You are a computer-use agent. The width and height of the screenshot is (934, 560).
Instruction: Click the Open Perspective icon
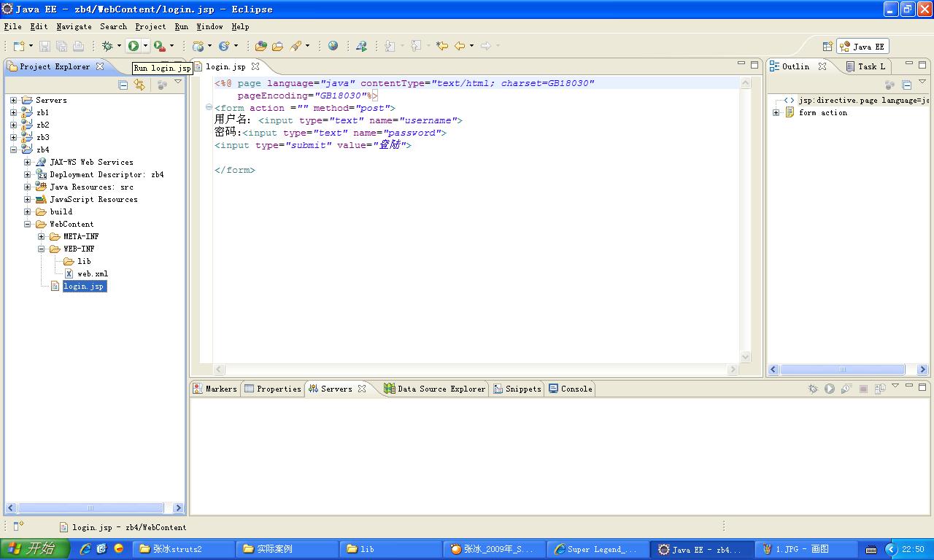click(x=827, y=46)
